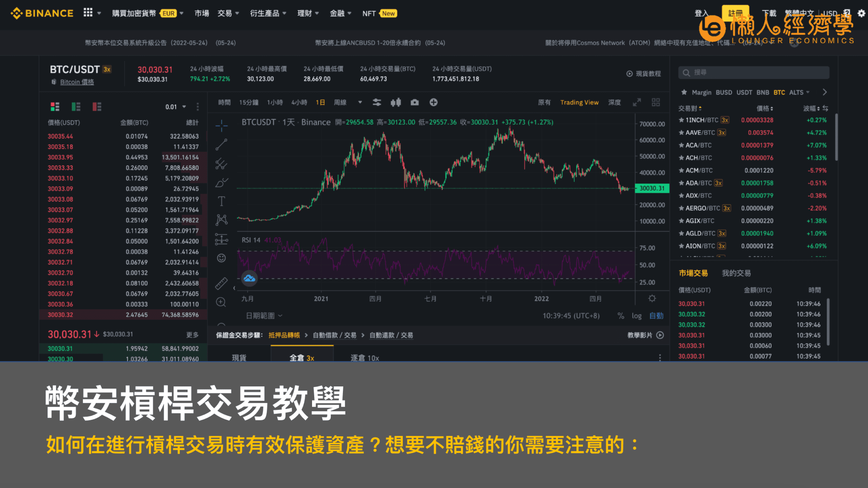
Task: Select the zoom in tool
Action: [221, 302]
